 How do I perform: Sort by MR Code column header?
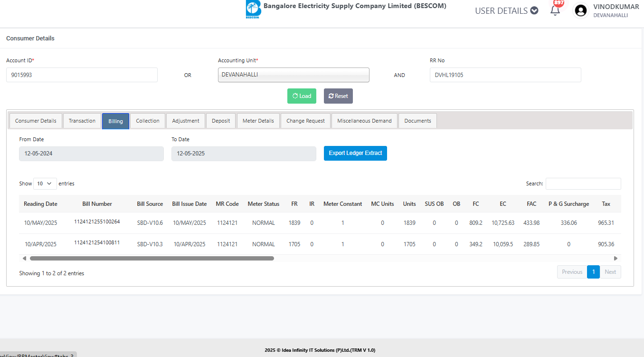pos(227,204)
